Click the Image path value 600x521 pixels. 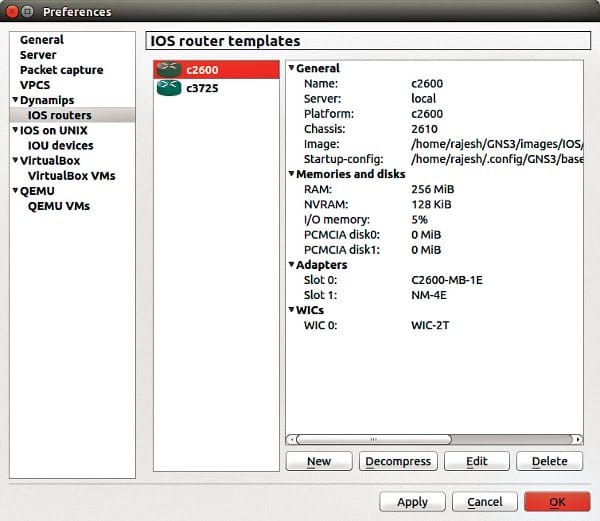497,144
